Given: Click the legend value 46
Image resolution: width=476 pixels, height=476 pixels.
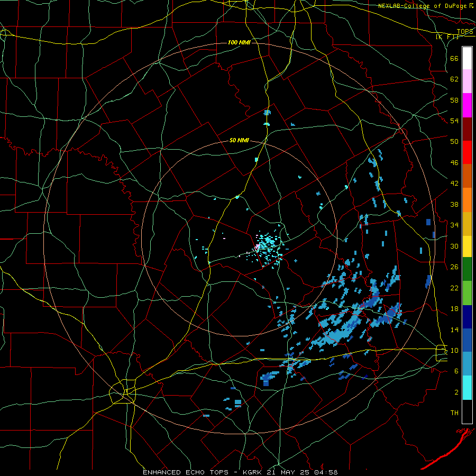Looking at the screenshot, I should coord(454,163).
